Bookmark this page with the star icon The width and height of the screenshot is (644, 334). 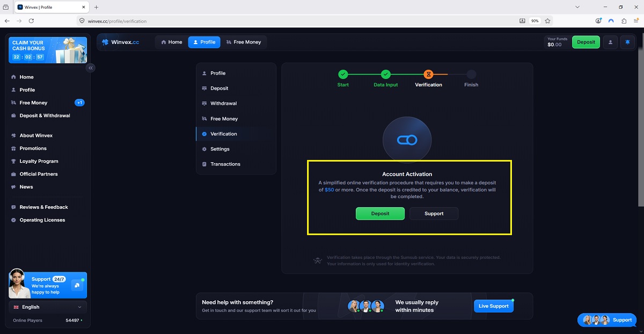[x=547, y=21]
